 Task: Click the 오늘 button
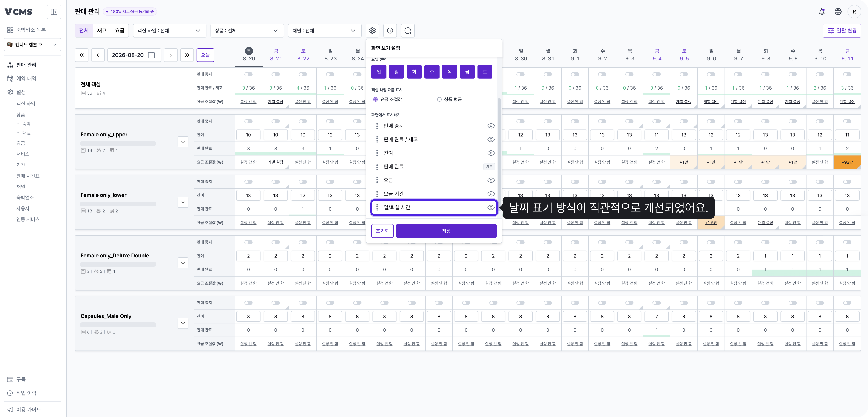point(205,55)
